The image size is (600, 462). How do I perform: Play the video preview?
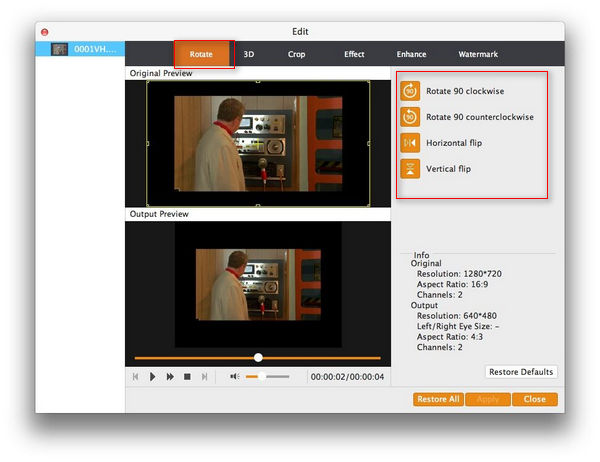click(152, 377)
